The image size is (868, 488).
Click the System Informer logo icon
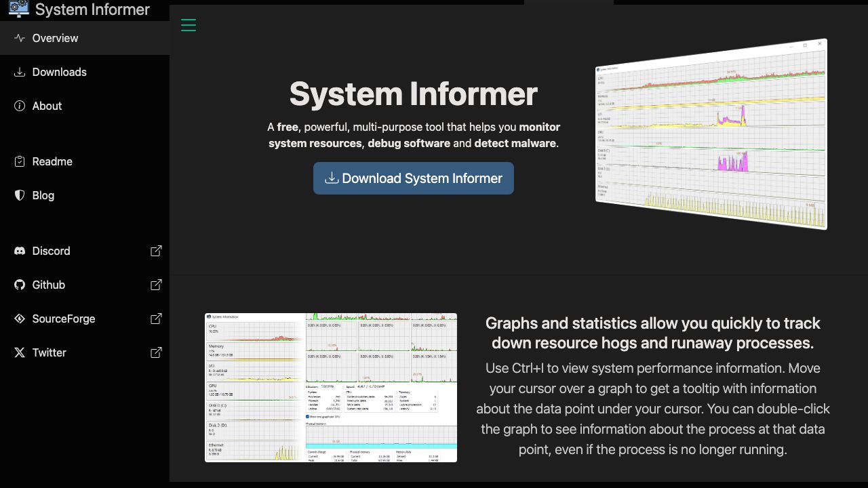(x=19, y=8)
